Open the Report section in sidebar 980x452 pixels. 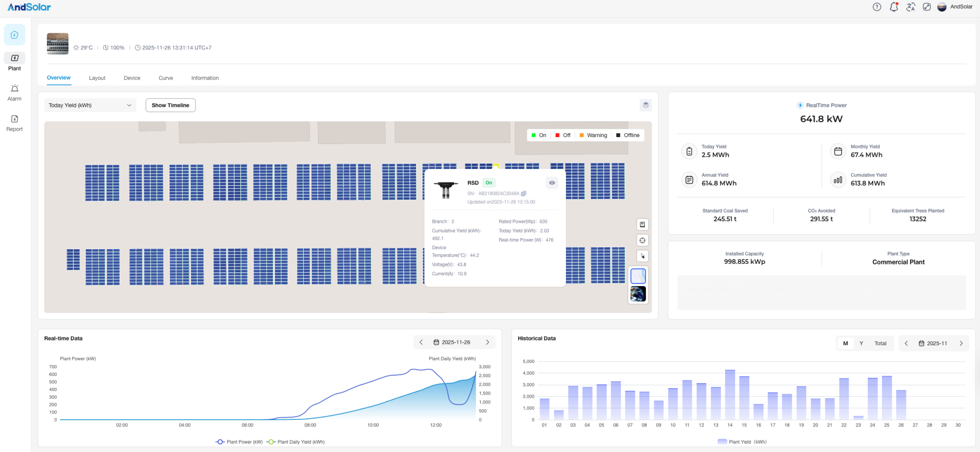tap(15, 123)
